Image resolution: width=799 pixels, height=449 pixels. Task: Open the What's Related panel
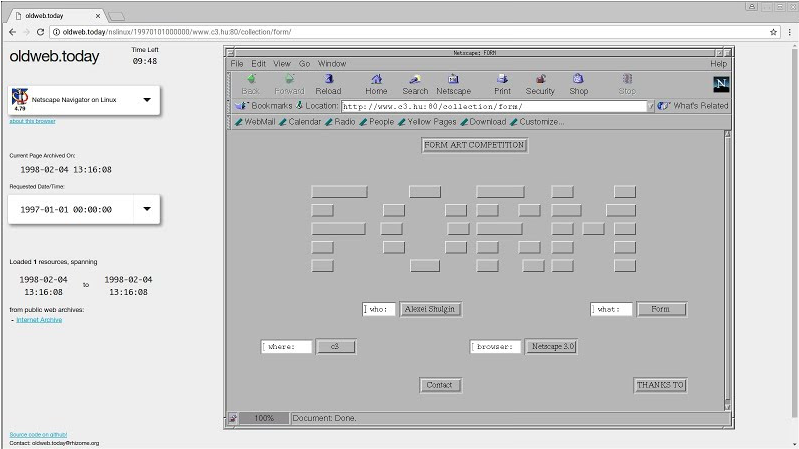click(692, 106)
